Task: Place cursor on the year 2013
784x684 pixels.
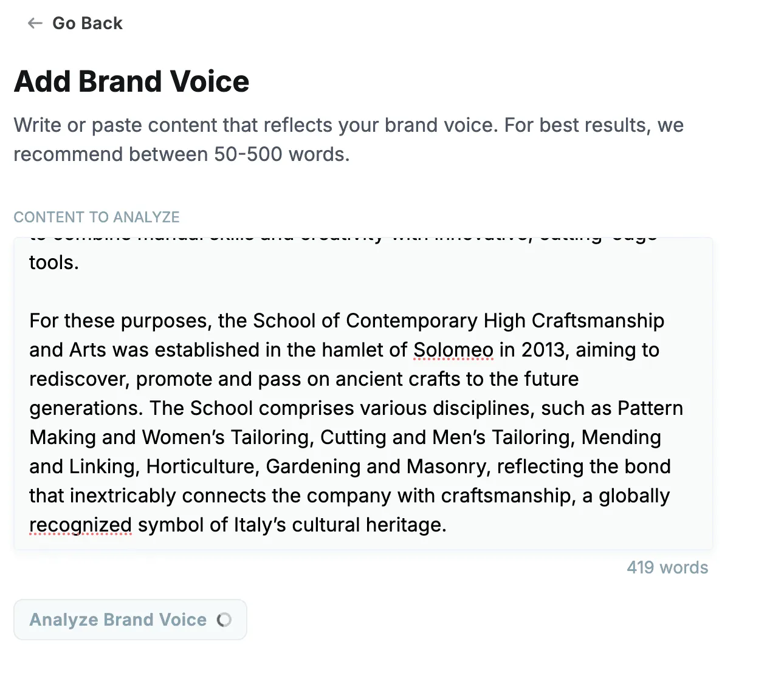Action: (543, 350)
